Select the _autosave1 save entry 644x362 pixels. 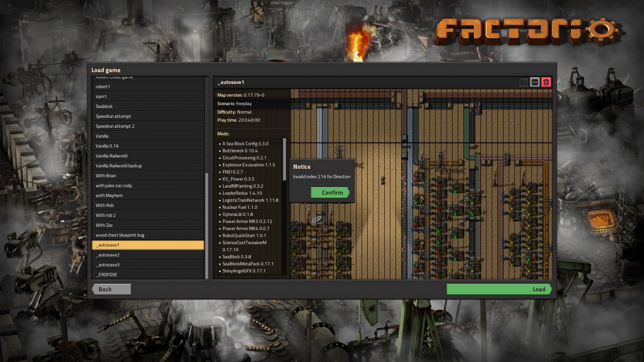[x=148, y=245]
